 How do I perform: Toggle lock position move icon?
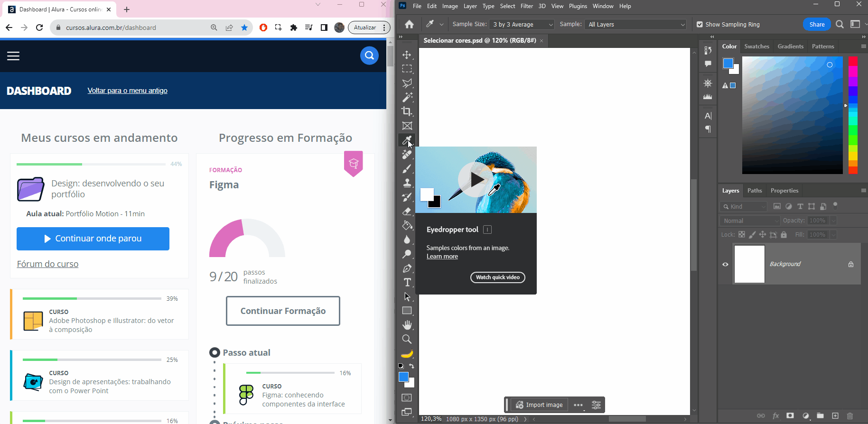763,234
